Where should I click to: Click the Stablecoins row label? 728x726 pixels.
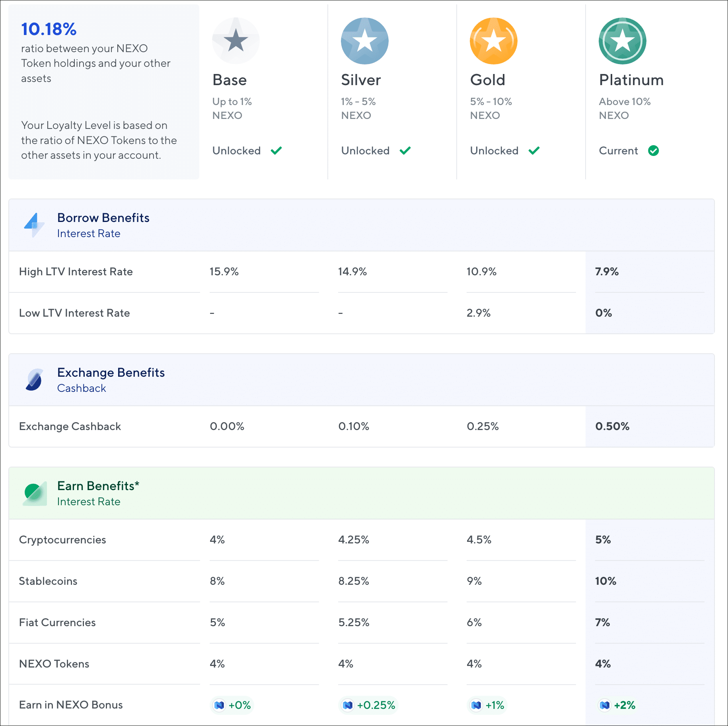click(48, 581)
